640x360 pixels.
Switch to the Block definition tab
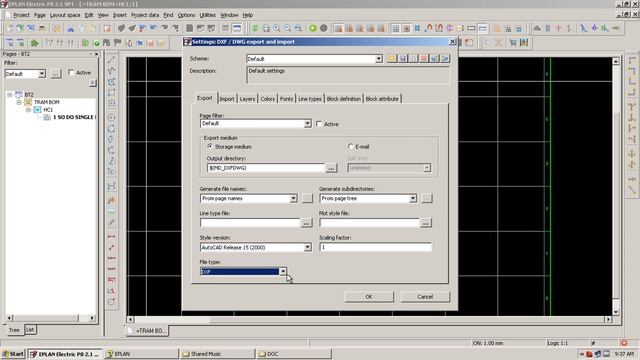point(344,99)
